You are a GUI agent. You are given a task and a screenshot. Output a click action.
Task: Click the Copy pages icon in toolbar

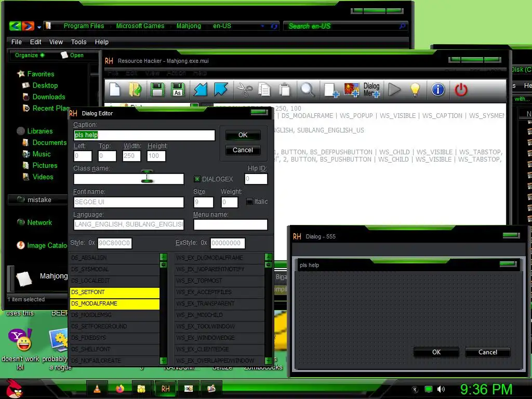264,89
